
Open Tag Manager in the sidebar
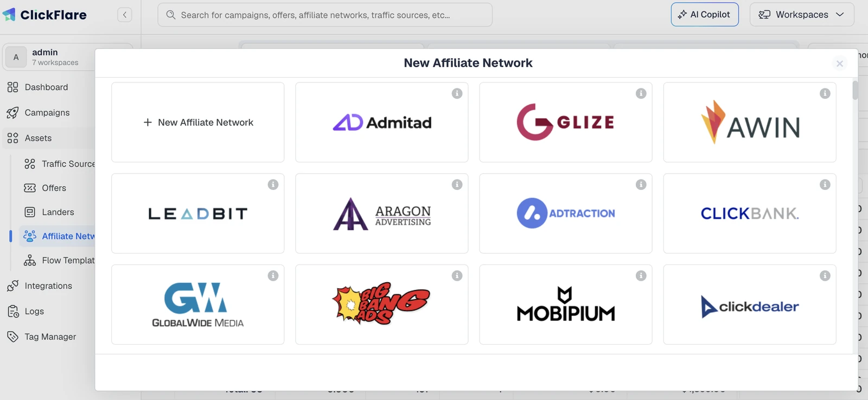point(48,336)
